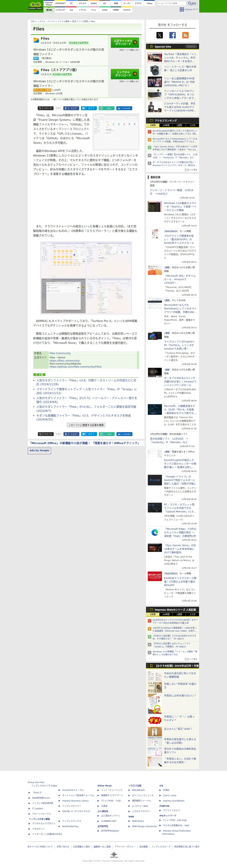Click もっと見る under Impress Watch 人気記事
Screen dimensions: 227x868
[191, 659]
